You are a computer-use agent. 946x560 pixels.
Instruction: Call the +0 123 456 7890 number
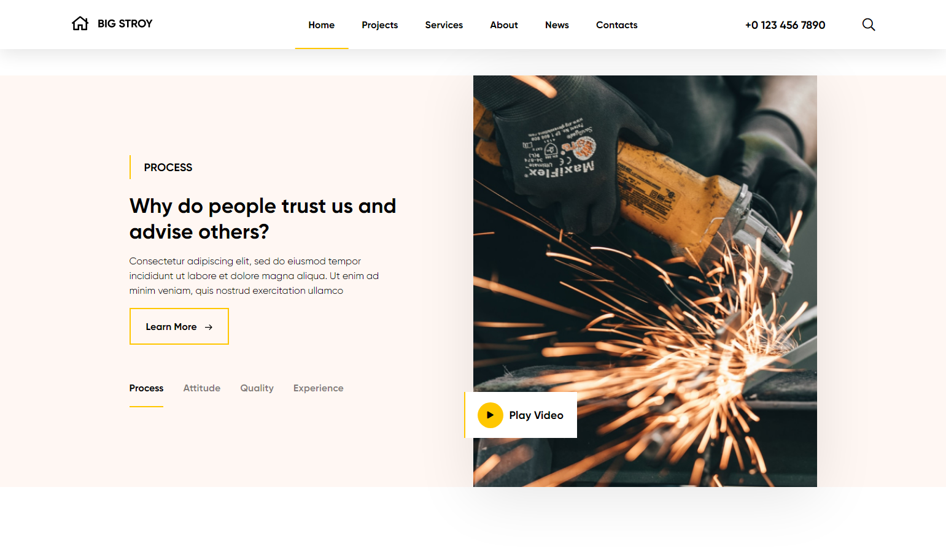coord(785,25)
